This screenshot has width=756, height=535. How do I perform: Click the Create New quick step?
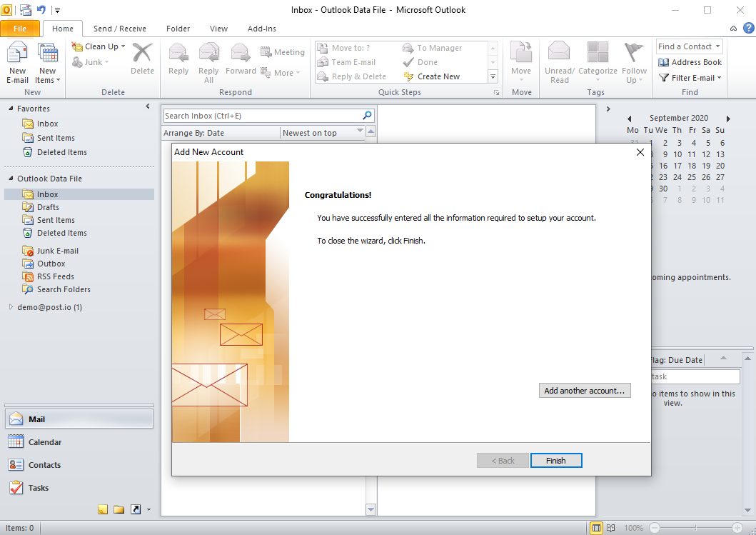point(431,76)
